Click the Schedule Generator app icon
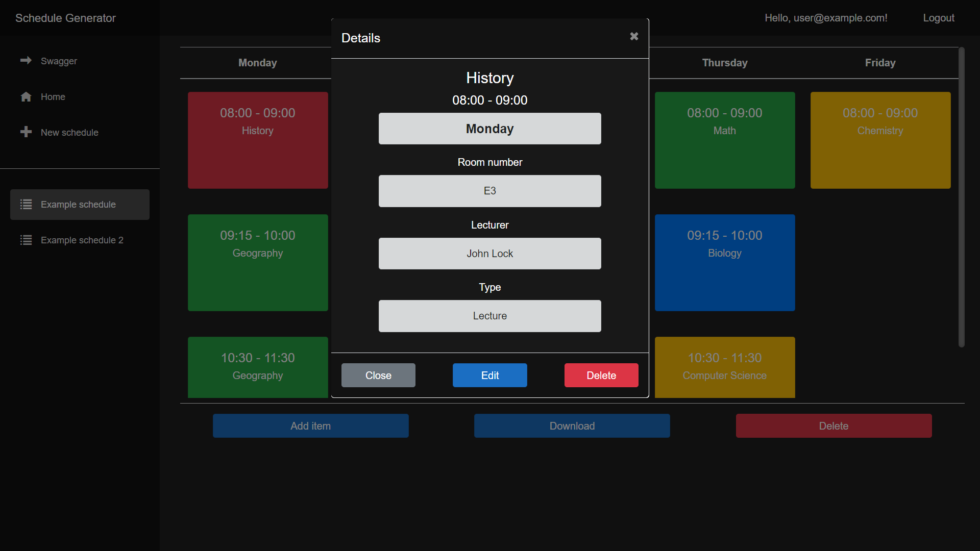This screenshot has width=980, height=551. [65, 18]
